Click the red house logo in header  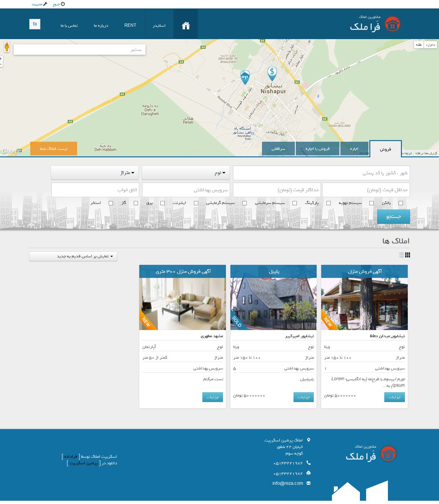click(393, 24)
